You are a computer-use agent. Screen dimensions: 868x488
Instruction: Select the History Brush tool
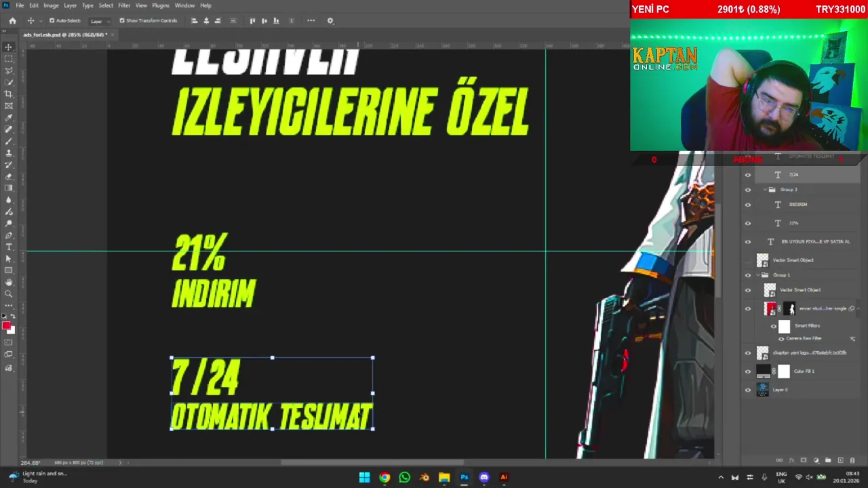pos(9,165)
